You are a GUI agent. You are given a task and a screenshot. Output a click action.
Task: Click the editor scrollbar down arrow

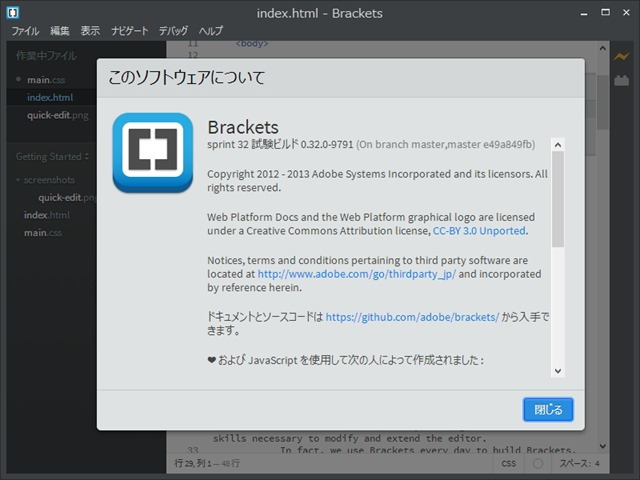click(x=602, y=447)
